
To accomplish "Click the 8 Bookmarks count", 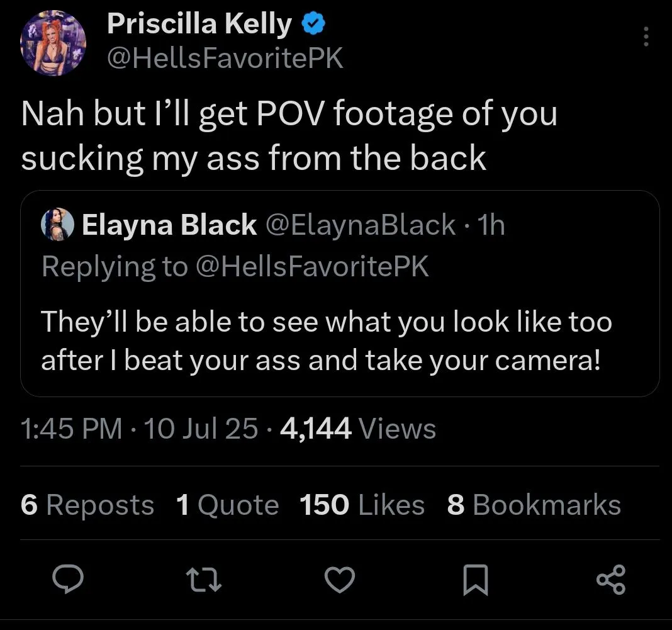I will 534,505.
